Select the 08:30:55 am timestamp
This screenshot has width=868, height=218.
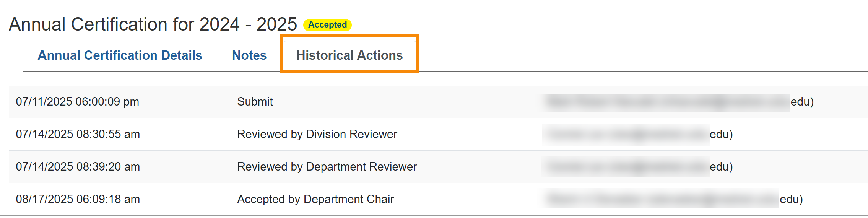[x=108, y=134]
